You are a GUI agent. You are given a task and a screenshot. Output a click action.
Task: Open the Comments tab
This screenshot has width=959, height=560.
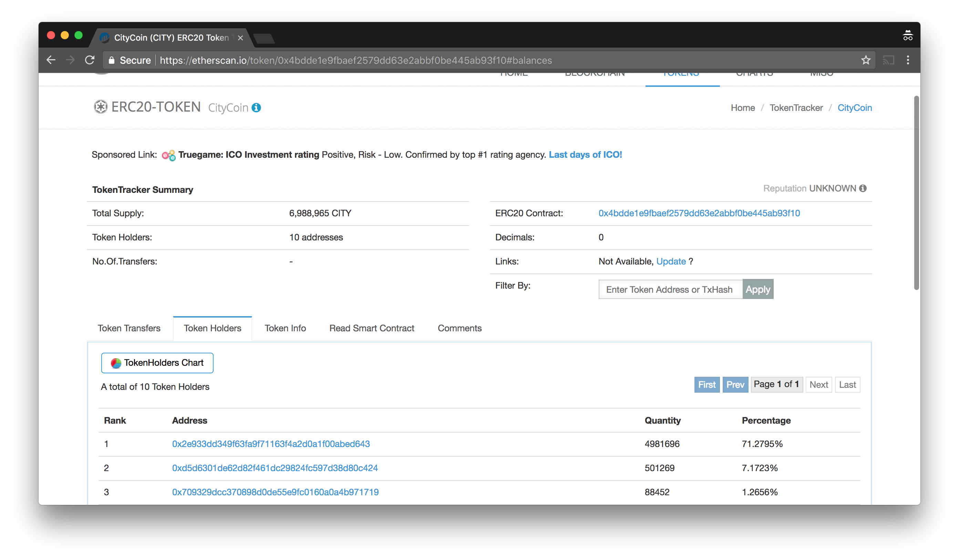pyautogui.click(x=459, y=328)
